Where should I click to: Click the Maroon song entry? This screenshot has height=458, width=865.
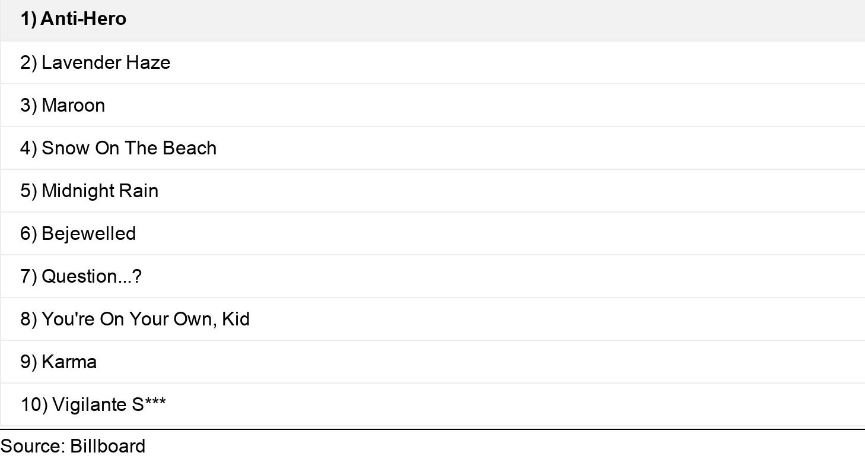73,105
